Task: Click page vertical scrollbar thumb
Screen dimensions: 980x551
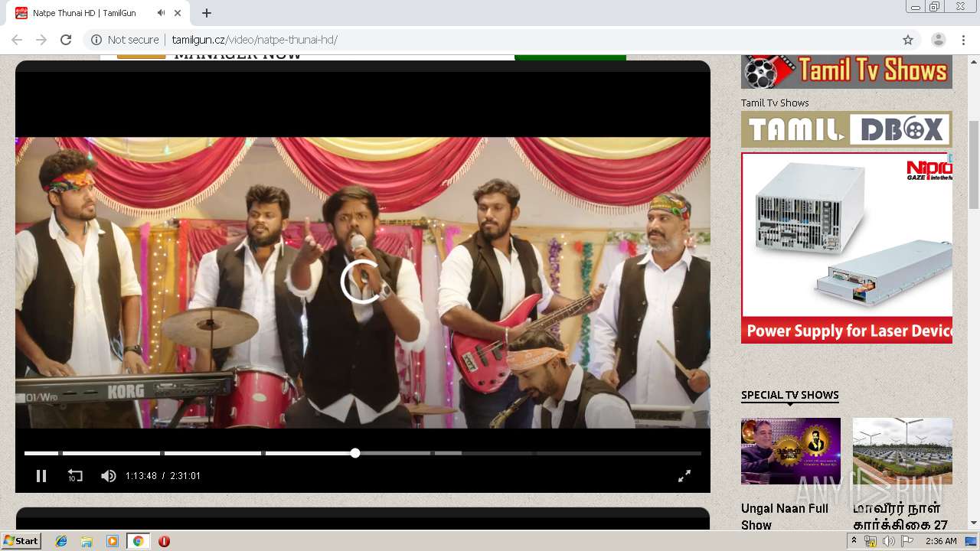Action: 973,165
